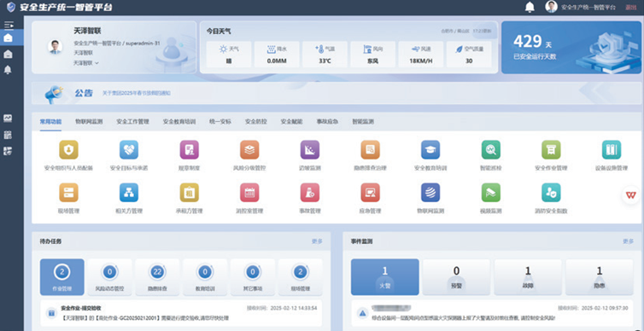Select the 现场管理 task card showing 2

[x=301, y=277]
